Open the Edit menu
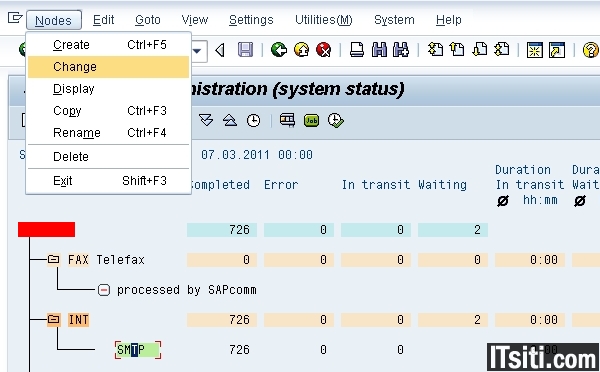 (103, 20)
